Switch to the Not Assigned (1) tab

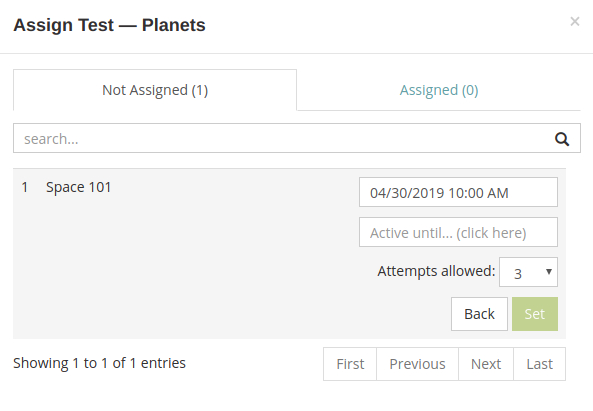[155, 90]
